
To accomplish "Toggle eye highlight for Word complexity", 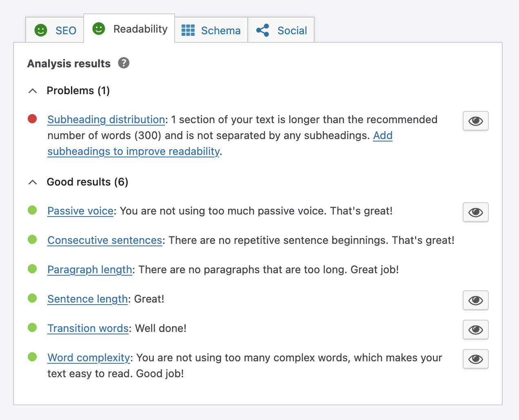I will 476,359.
